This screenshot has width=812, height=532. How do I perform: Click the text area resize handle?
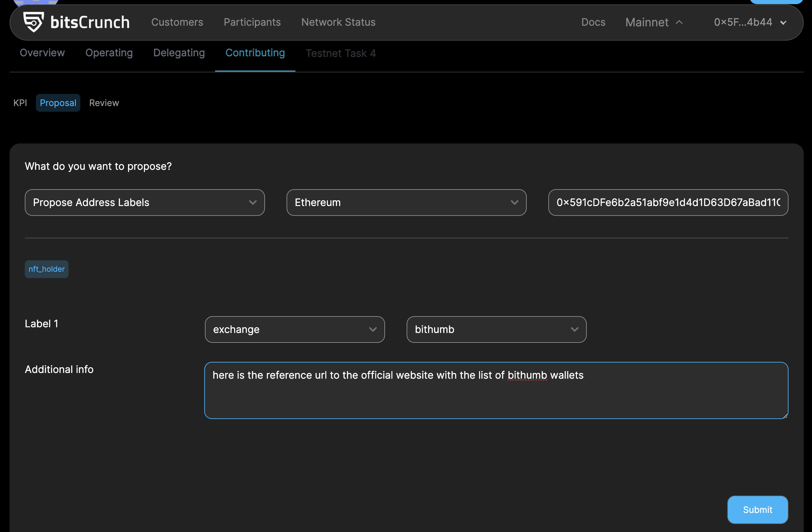tap(785, 416)
